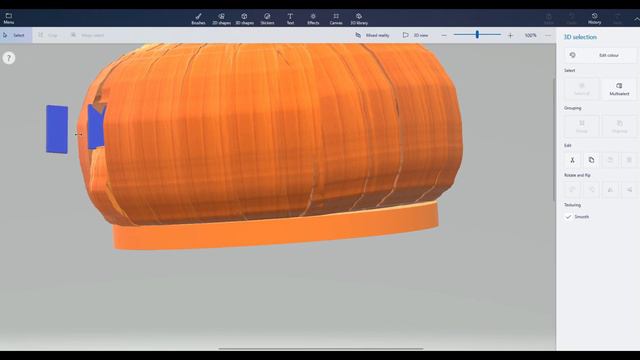
Task: Select the Brushes tool
Action: [x=198, y=18]
